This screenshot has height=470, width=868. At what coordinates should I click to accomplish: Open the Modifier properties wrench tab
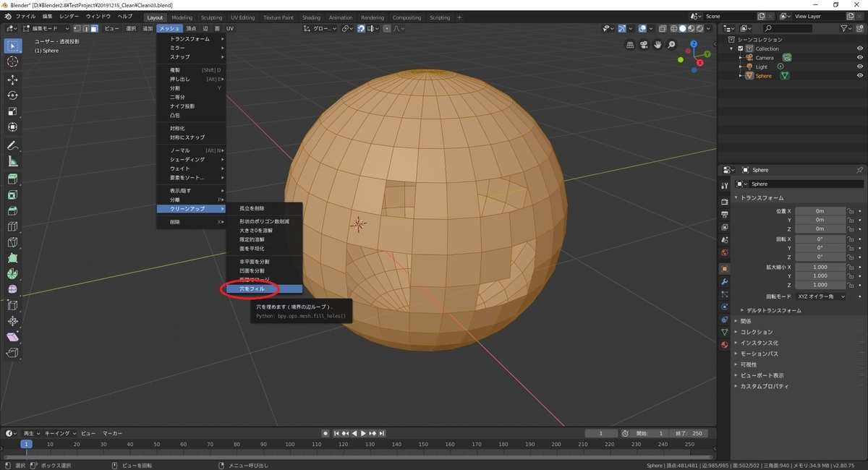pos(724,281)
